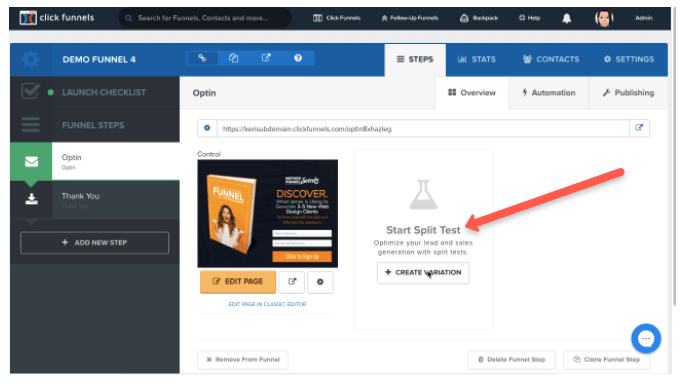Screen dimensions: 689x388
Task: Open notifications bell icon
Action: (567, 18)
